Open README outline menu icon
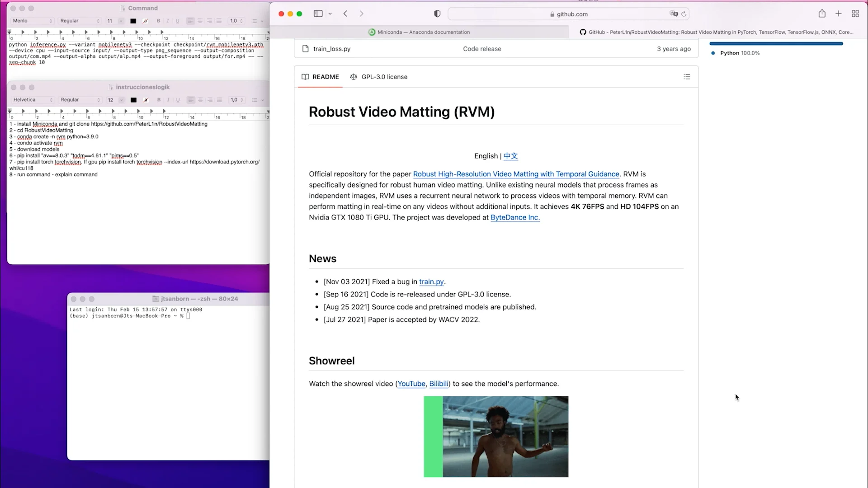Screen dimensions: 868x488 687,77
